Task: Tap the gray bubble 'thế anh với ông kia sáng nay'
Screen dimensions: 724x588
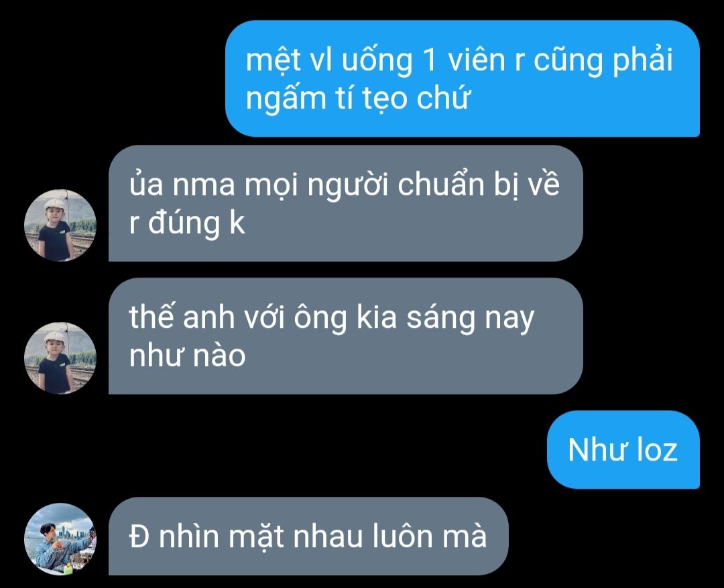Action: point(346,337)
